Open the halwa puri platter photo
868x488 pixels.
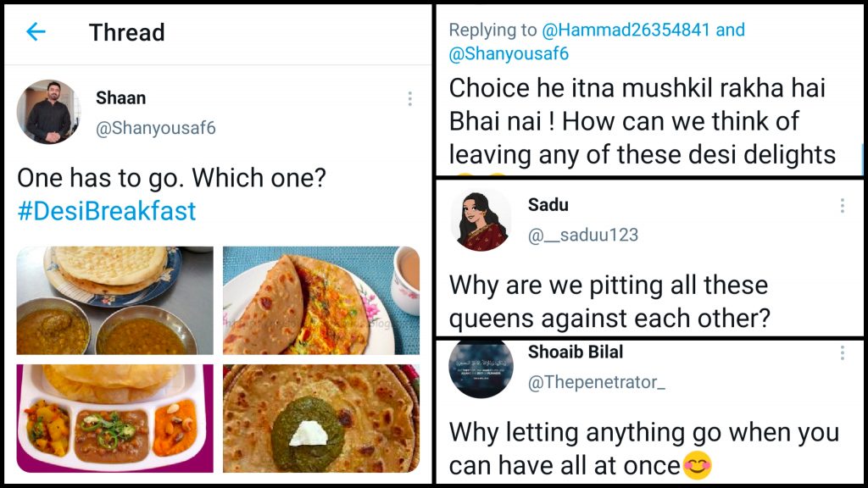click(115, 418)
